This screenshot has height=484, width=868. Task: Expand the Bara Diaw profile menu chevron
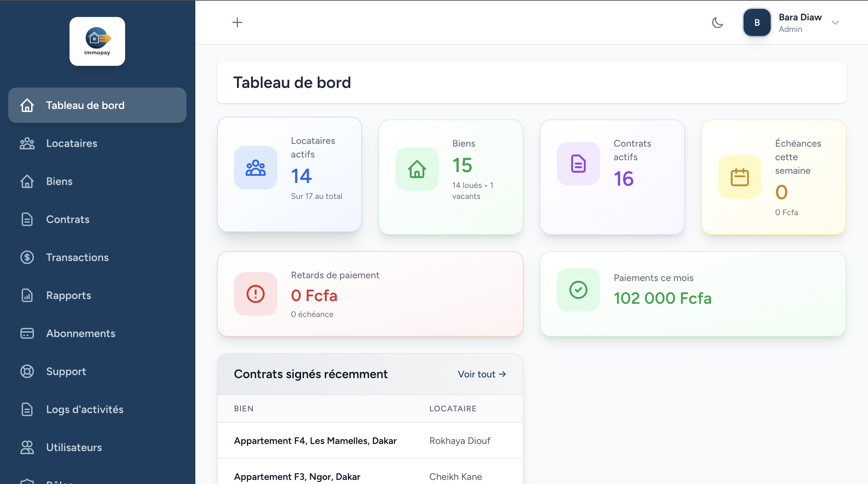coord(836,22)
